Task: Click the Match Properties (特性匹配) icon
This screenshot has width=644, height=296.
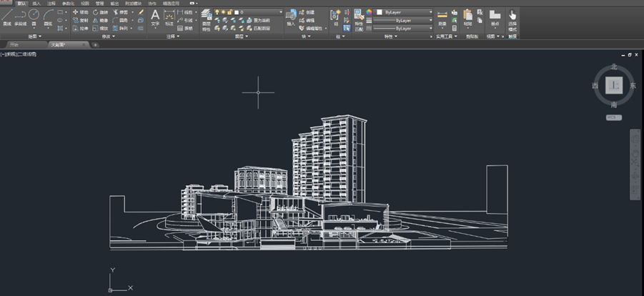Action: point(359,21)
